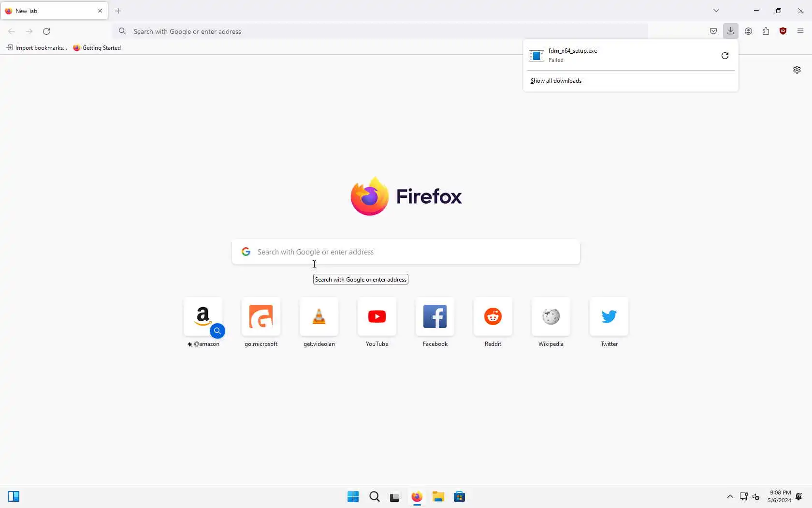Image resolution: width=812 pixels, height=508 pixels.
Task: Close the New Tab tab
Action: tap(100, 11)
